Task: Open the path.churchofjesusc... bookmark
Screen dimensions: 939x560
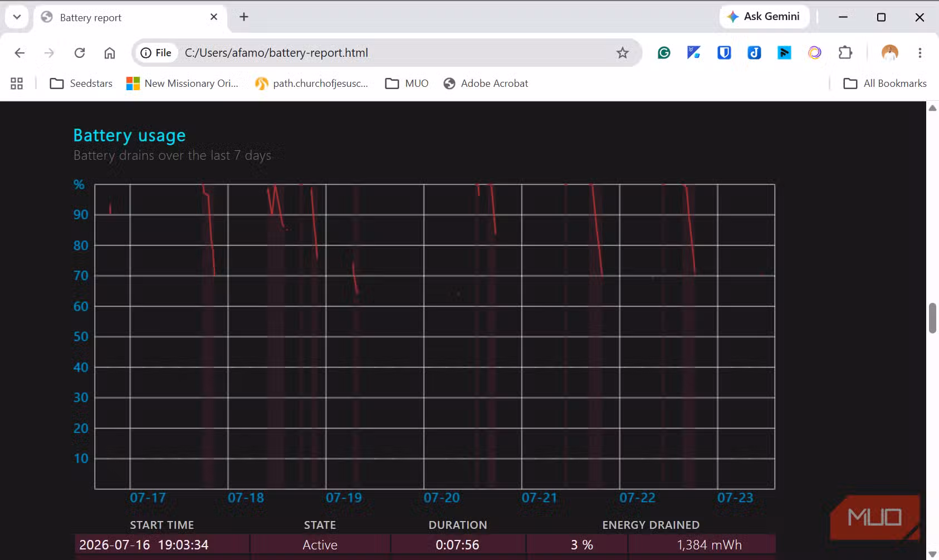Action: pyautogui.click(x=312, y=83)
